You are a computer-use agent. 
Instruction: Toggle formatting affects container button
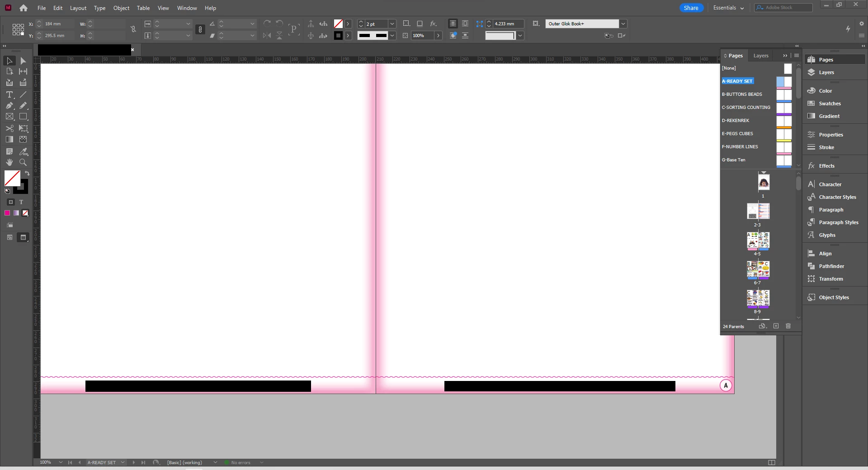11,202
